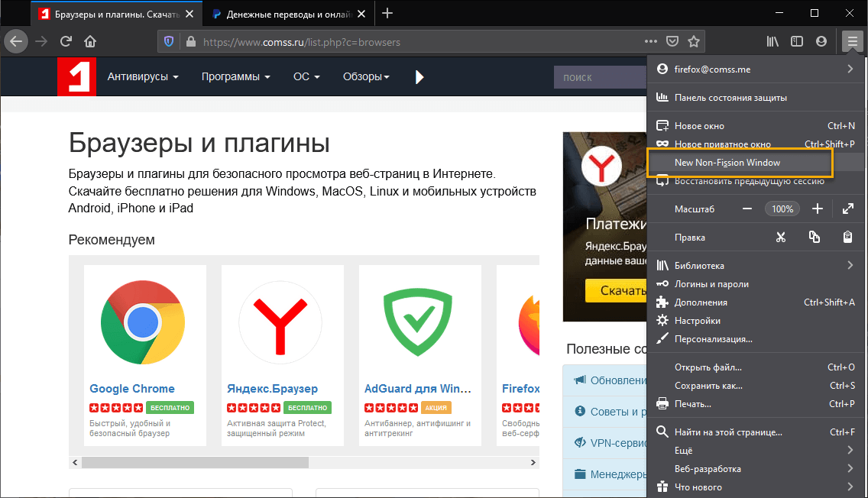This screenshot has height=498, width=868.
Task: Open Яндекс.Браузер link
Action: coord(272,389)
